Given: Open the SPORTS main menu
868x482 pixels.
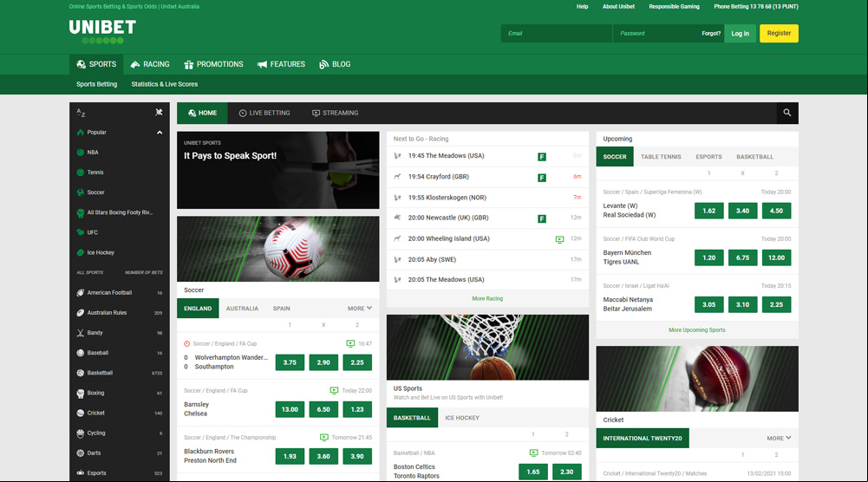Looking at the screenshot, I should 96,64.
